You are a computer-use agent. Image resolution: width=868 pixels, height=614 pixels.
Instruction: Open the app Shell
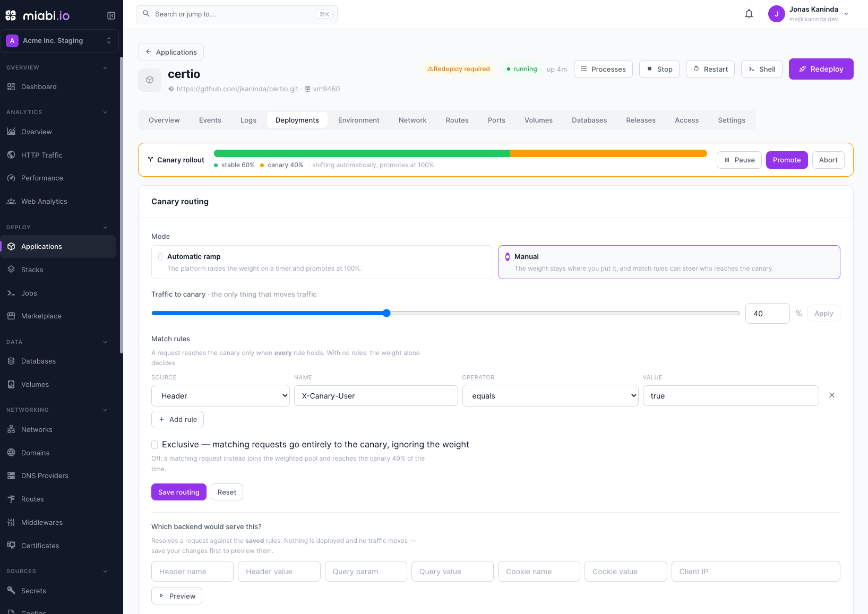point(762,69)
